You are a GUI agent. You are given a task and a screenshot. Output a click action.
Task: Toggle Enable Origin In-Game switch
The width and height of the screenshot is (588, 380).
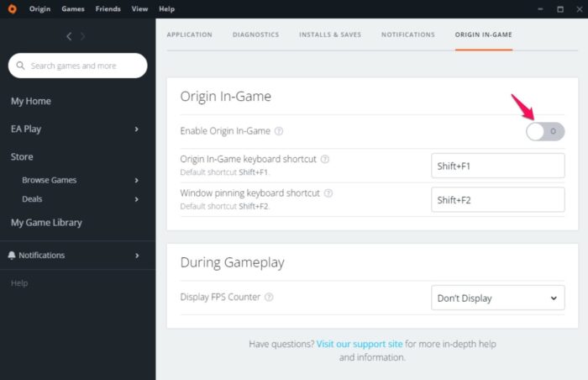pos(545,131)
